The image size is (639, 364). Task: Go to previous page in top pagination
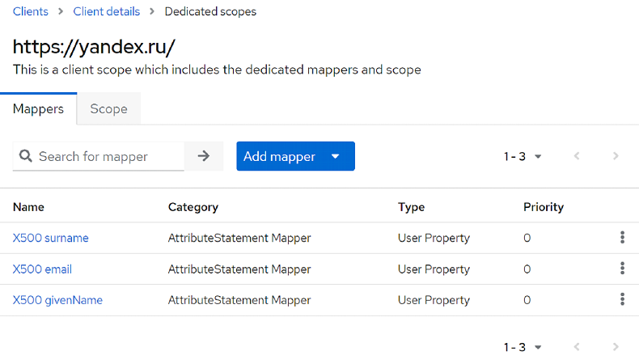pyautogui.click(x=577, y=156)
